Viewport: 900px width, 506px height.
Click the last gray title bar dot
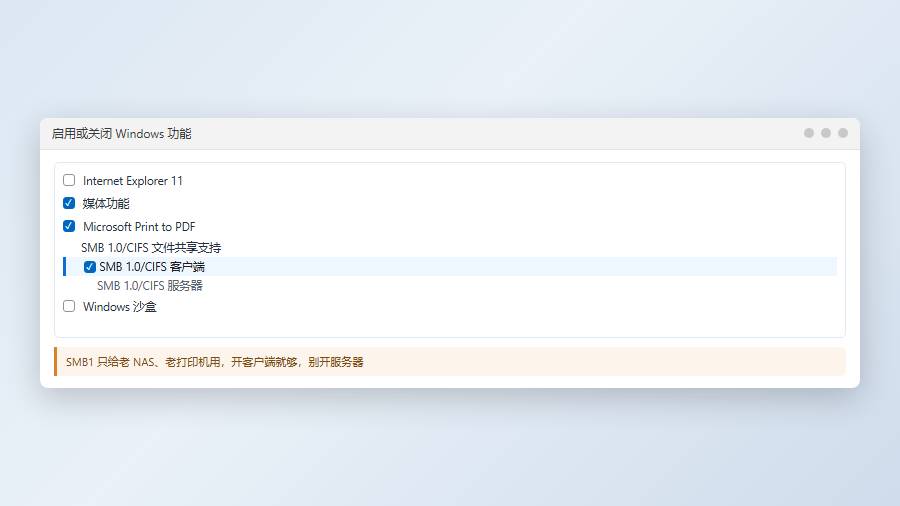(x=843, y=133)
